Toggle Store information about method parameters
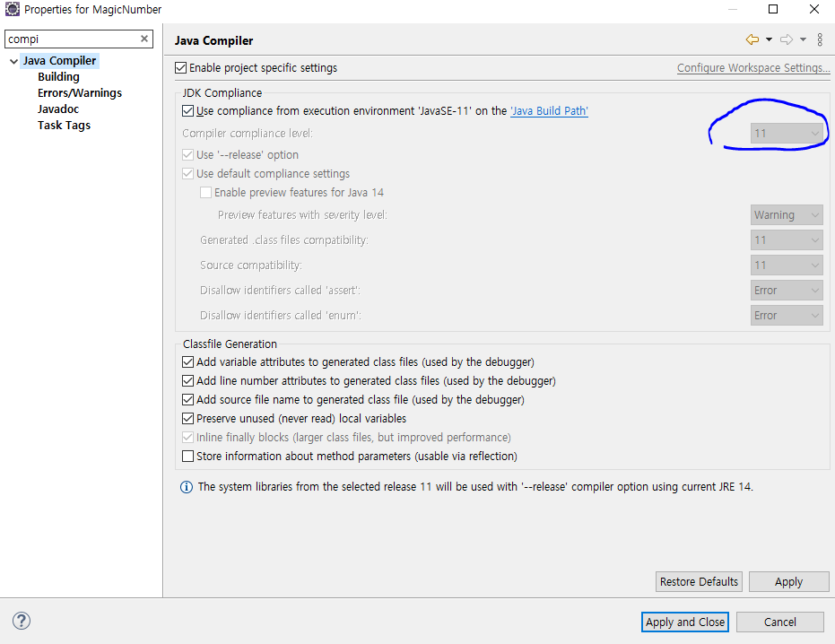The height and width of the screenshot is (644, 835). (x=187, y=456)
